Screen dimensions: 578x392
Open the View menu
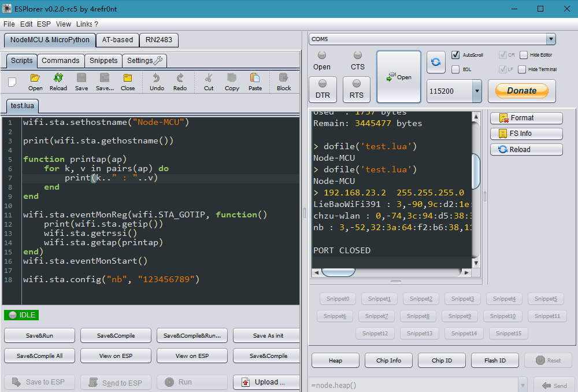point(64,24)
